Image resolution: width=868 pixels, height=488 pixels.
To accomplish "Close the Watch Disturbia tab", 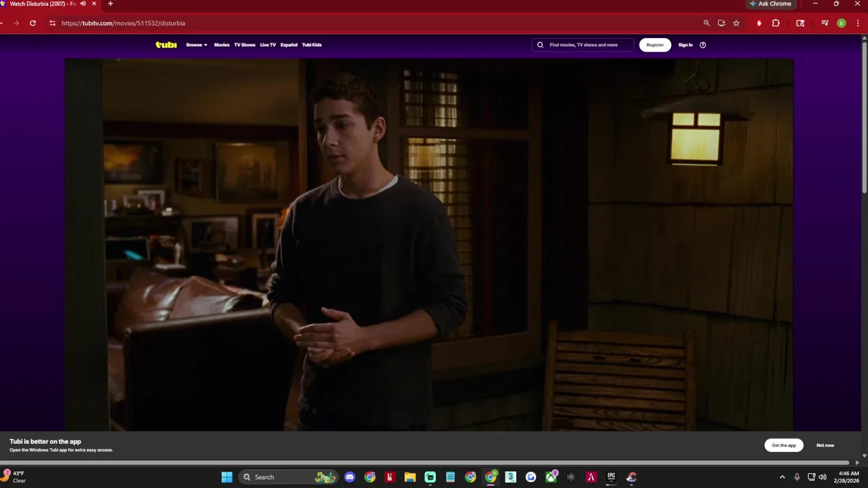I will point(94,3).
